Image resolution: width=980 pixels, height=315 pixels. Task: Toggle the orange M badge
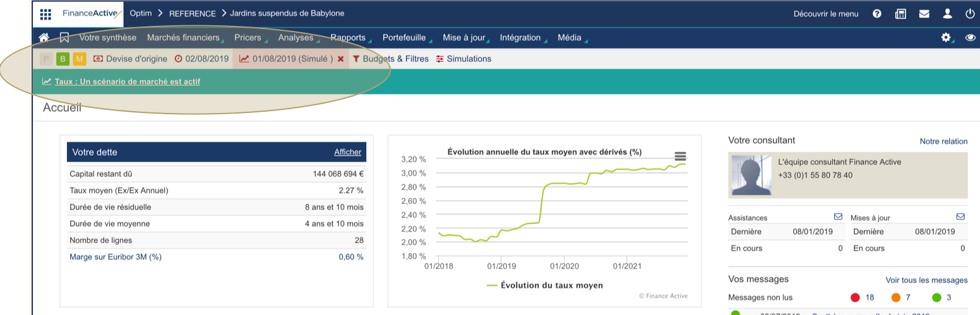[79, 59]
